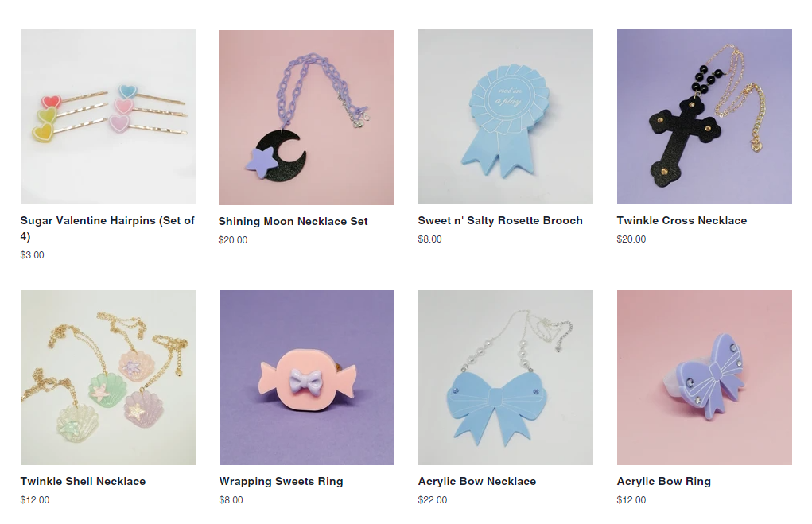Click the $3.00 price under the hairpins

(x=32, y=255)
